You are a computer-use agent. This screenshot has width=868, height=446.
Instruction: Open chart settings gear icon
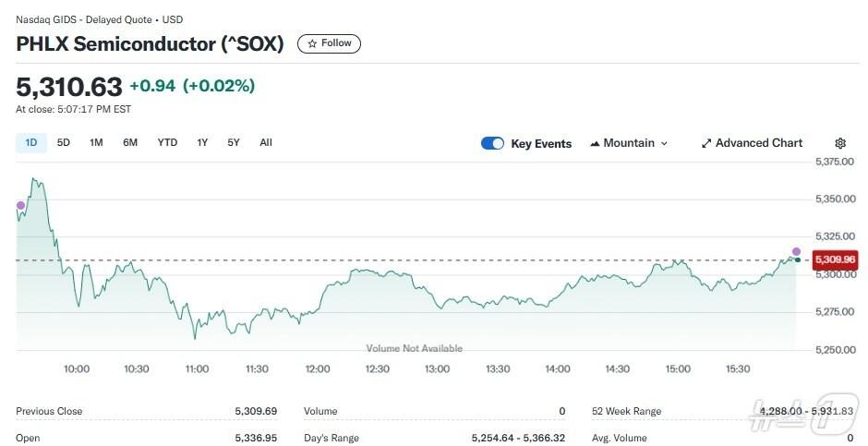tap(839, 143)
